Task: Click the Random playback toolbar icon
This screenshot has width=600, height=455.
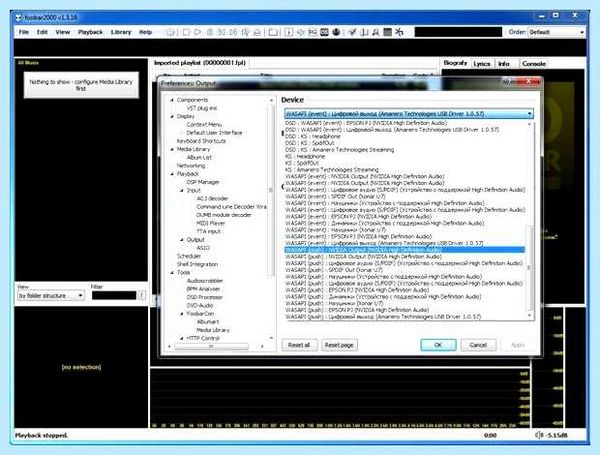Action: point(245,33)
